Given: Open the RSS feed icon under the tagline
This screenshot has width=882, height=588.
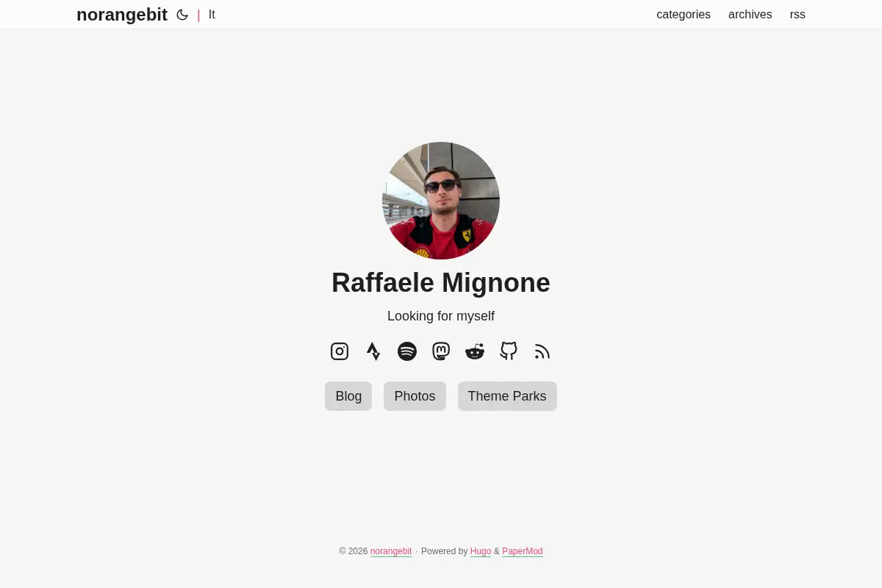Looking at the screenshot, I should click(x=542, y=351).
